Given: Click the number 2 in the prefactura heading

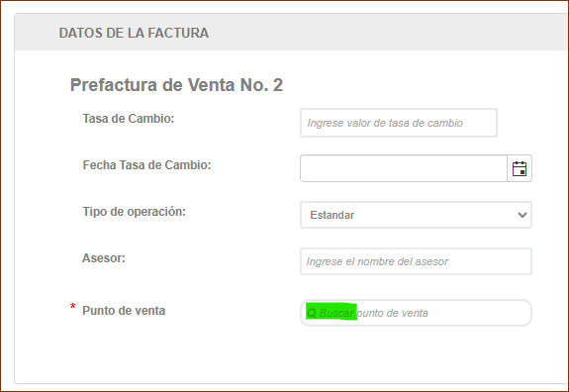Looking at the screenshot, I should pyautogui.click(x=278, y=85).
